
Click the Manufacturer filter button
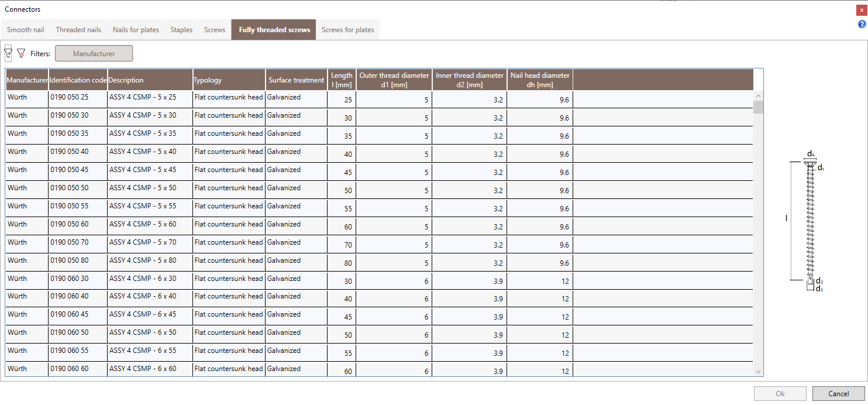click(94, 53)
